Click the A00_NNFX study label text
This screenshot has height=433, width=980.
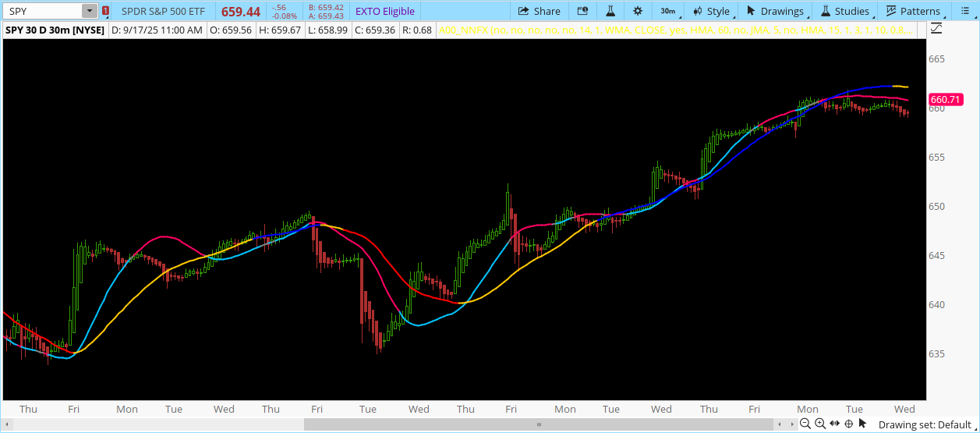coord(674,30)
